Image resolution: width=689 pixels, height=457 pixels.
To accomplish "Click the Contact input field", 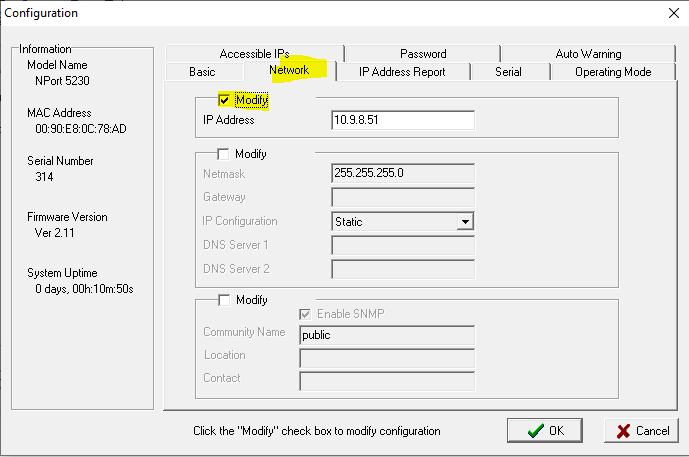I will click(387, 381).
